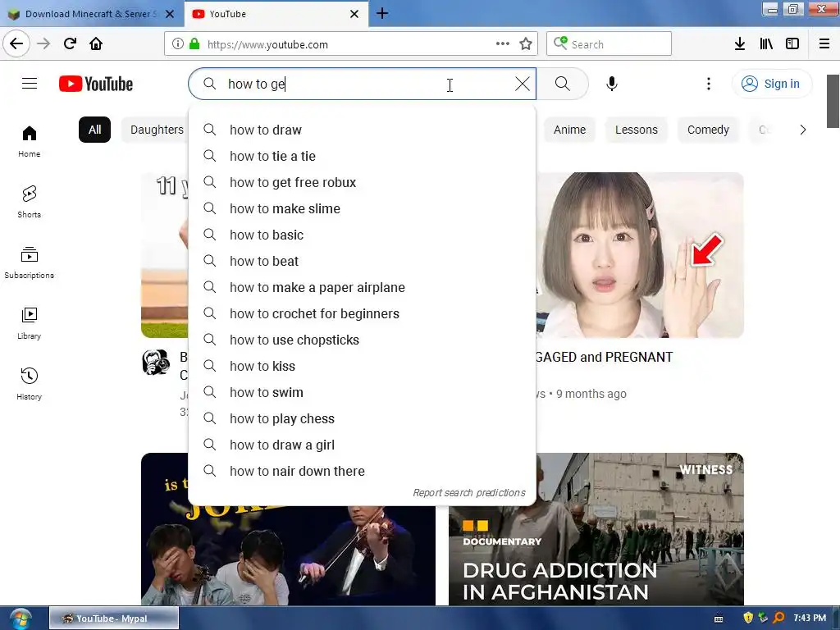Select the All filter chip
Viewport: 840px width, 630px height.
point(95,130)
